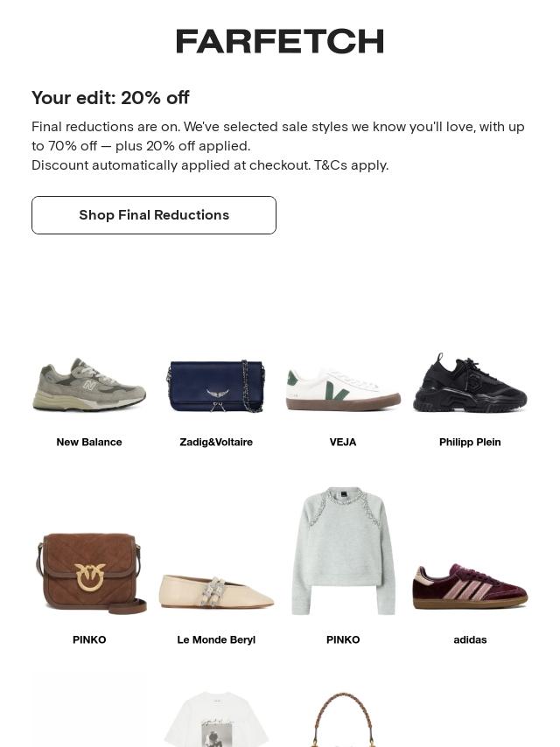This screenshot has width=560, height=747.
Task: Open the VEJA brand link
Action: point(343,443)
